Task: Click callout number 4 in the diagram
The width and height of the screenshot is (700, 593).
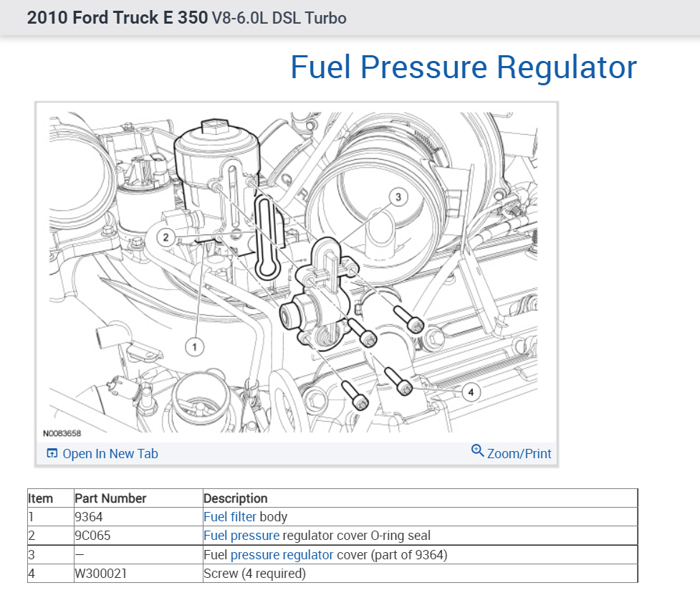Action: (x=471, y=392)
